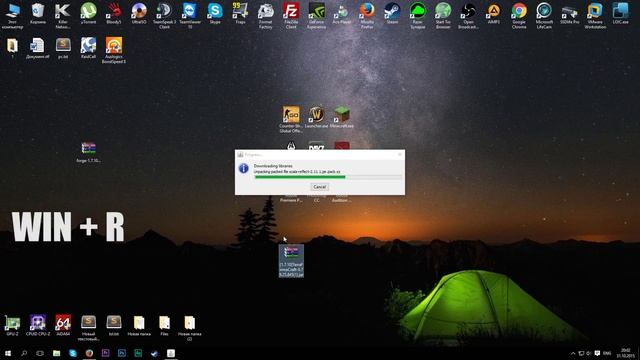
Task: Open Steam from the taskbar
Action: click(154, 353)
